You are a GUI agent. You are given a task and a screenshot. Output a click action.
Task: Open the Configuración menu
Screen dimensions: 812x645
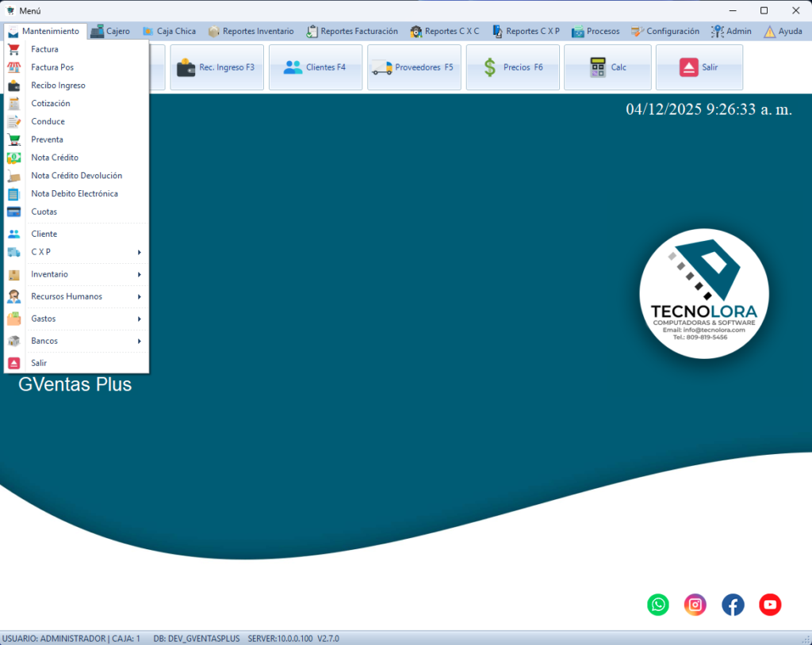(665, 32)
